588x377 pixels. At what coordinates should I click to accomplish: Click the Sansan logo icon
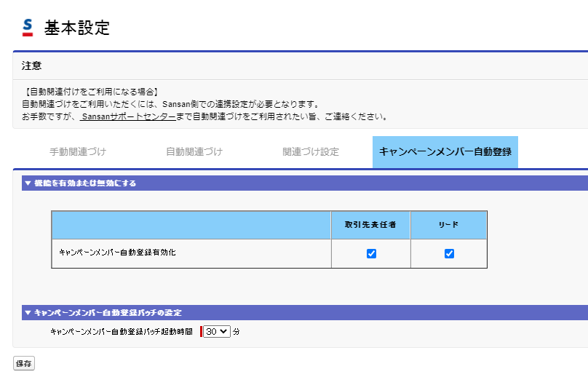point(28,28)
